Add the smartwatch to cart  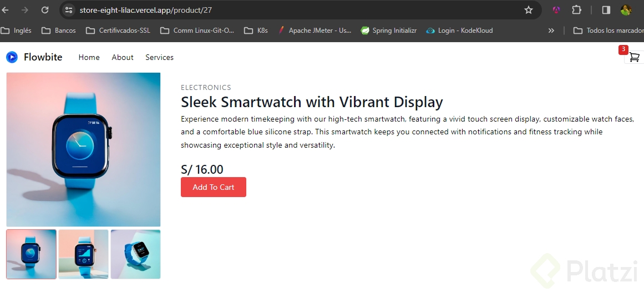point(214,187)
